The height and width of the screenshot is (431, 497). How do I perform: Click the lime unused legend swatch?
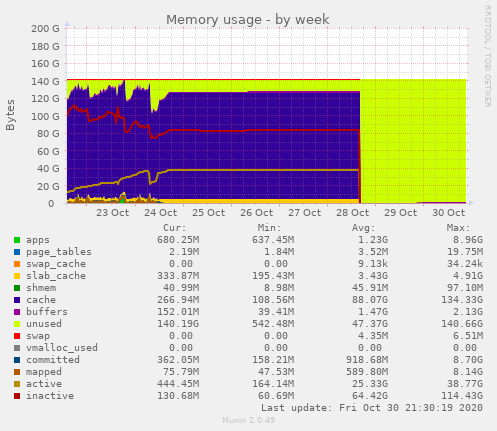pyautogui.click(x=17, y=324)
